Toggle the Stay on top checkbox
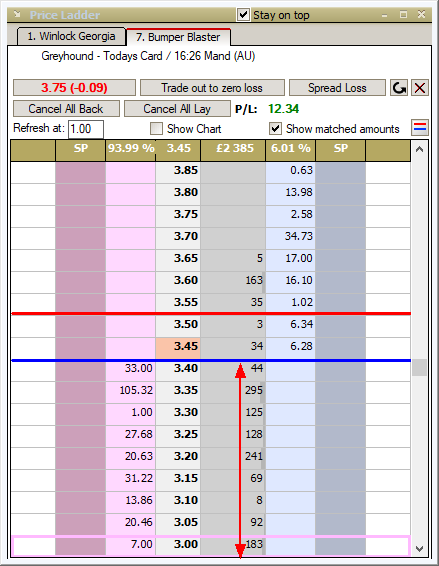The image size is (439, 566). 243,15
